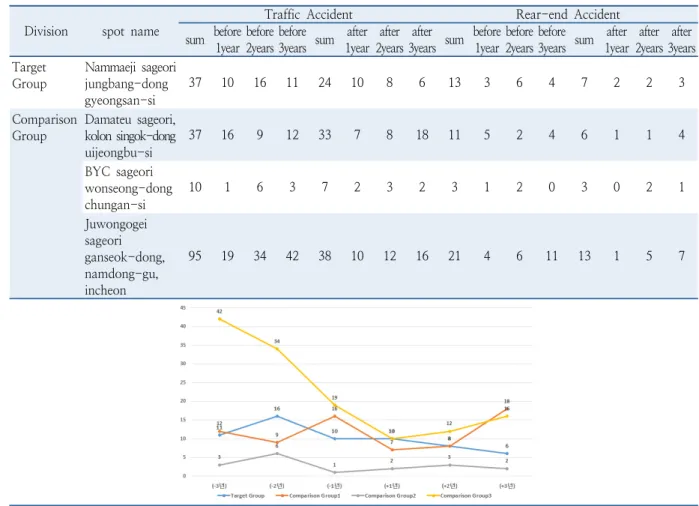Click the first sum header under Traffic Accident
This screenshot has height=506, width=699.
coord(195,40)
